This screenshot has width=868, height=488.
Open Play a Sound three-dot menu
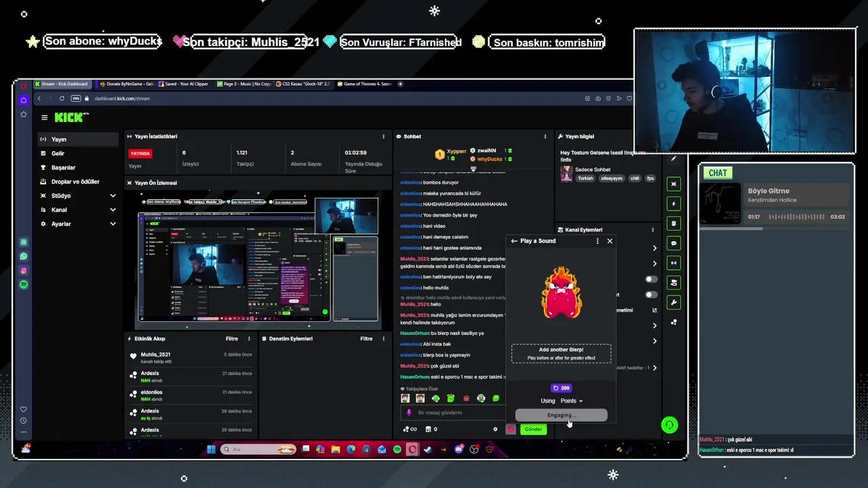[x=597, y=241]
